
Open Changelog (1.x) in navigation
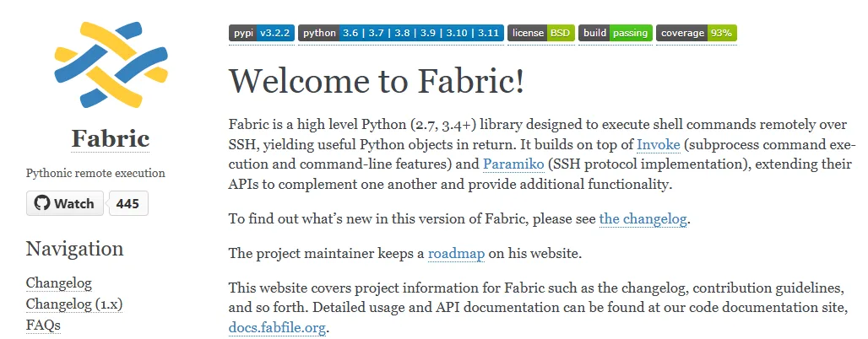(x=74, y=304)
